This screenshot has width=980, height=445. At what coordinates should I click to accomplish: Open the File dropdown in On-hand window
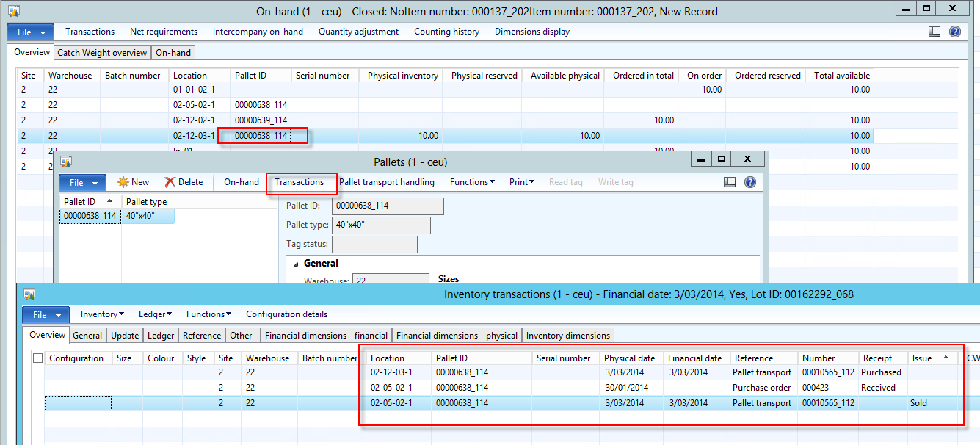(30, 32)
